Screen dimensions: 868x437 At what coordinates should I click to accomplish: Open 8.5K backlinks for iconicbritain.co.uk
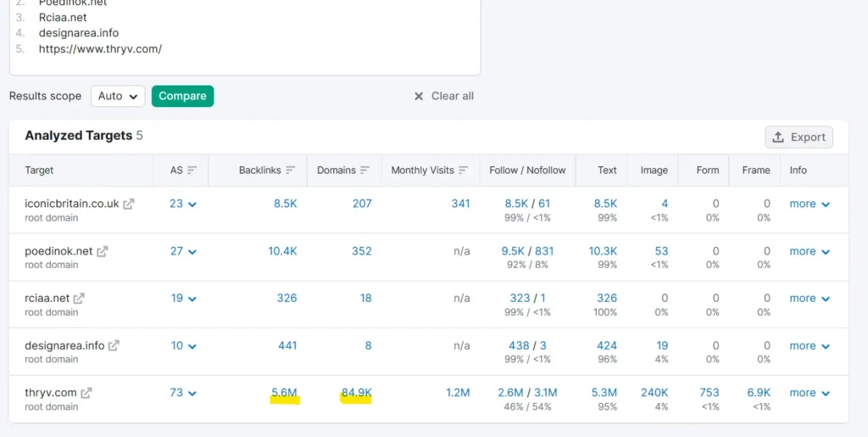point(285,204)
